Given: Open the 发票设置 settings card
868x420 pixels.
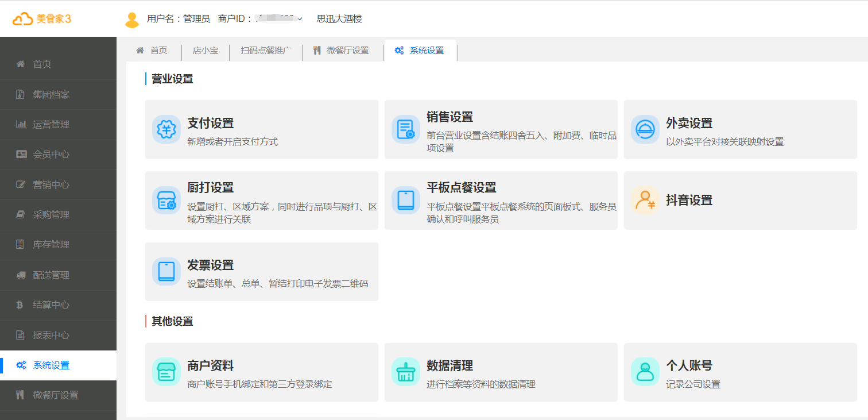Looking at the screenshot, I should coord(261,271).
